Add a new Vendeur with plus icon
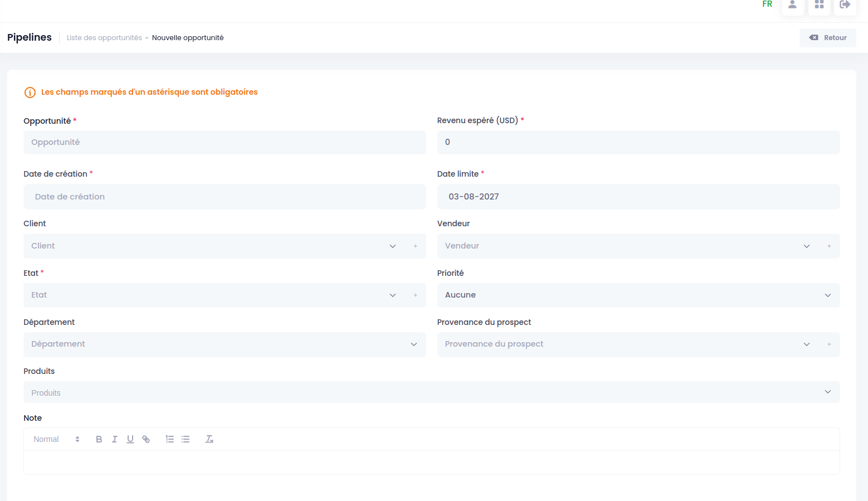Viewport: 868px width, 501px height. click(x=829, y=246)
